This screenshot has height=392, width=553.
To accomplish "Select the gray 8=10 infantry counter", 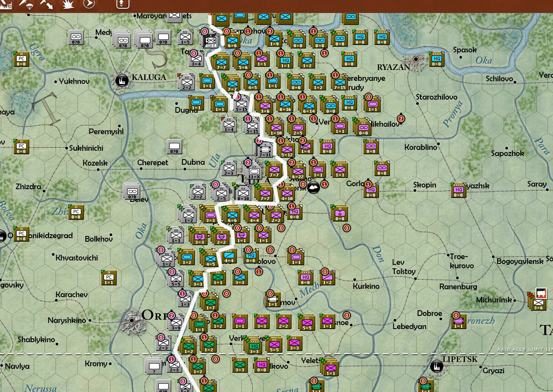I will pos(243,193).
